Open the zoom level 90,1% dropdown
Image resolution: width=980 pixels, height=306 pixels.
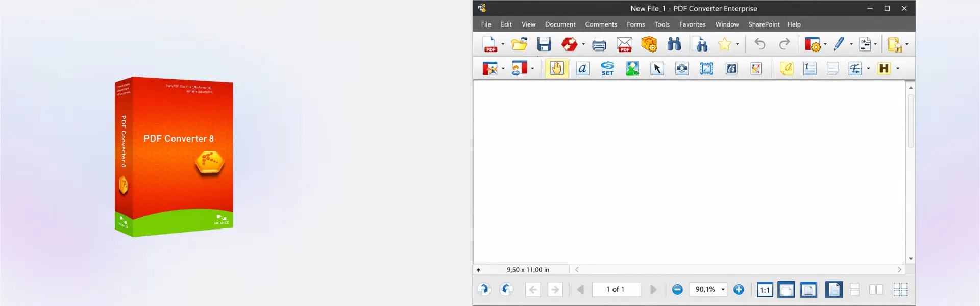click(x=723, y=290)
